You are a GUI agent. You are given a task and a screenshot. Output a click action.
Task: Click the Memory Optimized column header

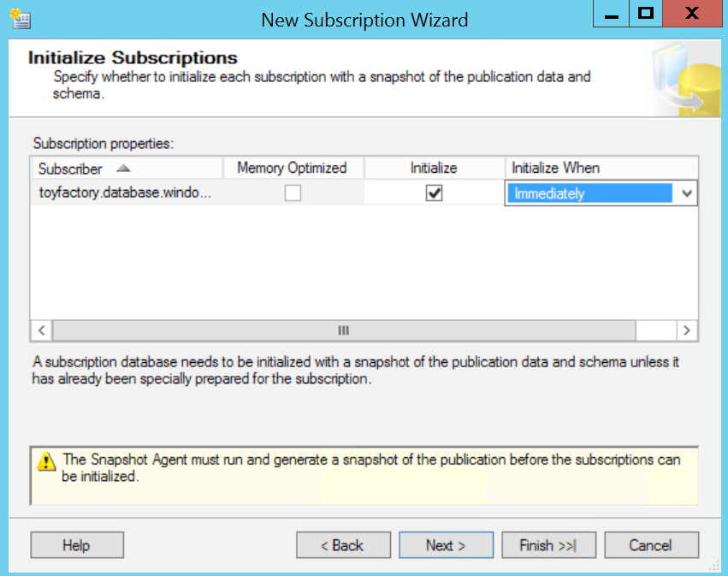(292, 168)
